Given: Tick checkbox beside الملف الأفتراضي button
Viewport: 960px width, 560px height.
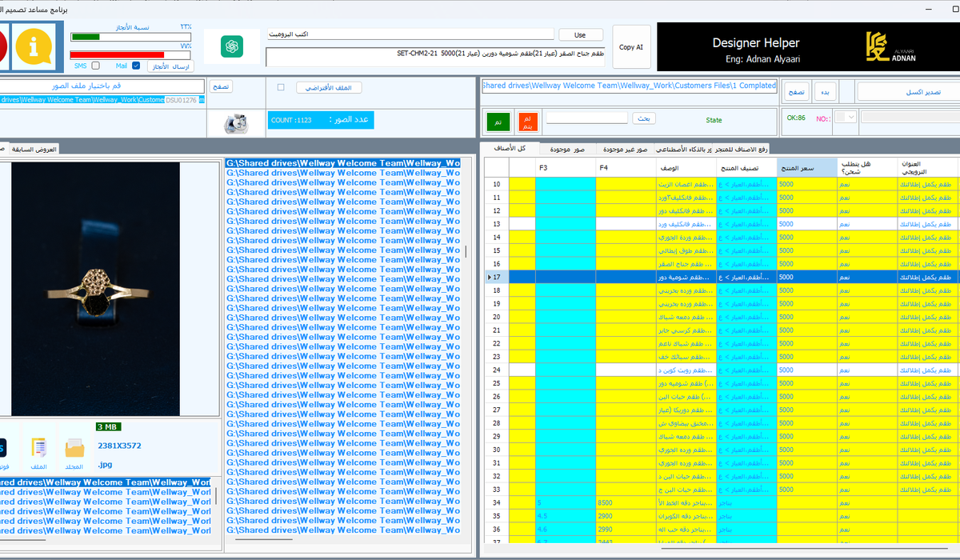Looking at the screenshot, I should tap(280, 87).
